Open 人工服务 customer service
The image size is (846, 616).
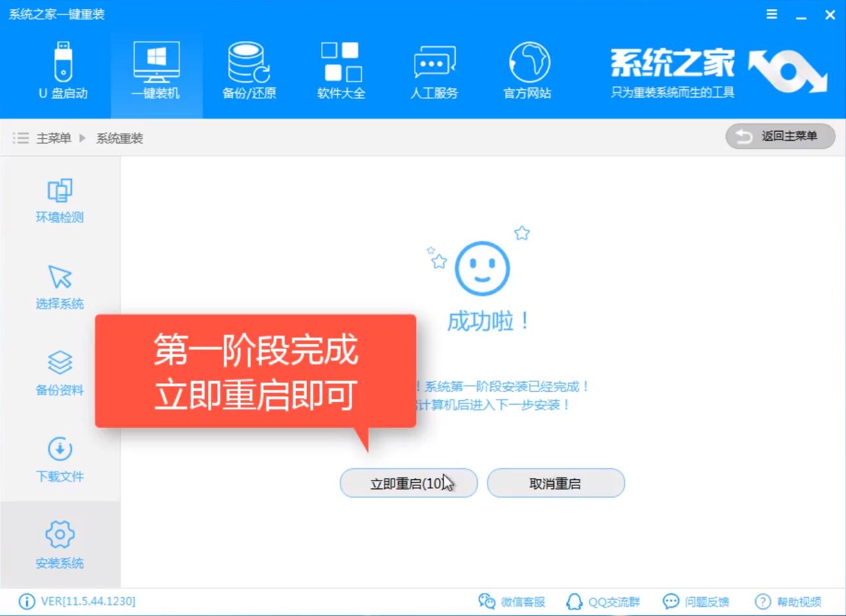[x=434, y=69]
